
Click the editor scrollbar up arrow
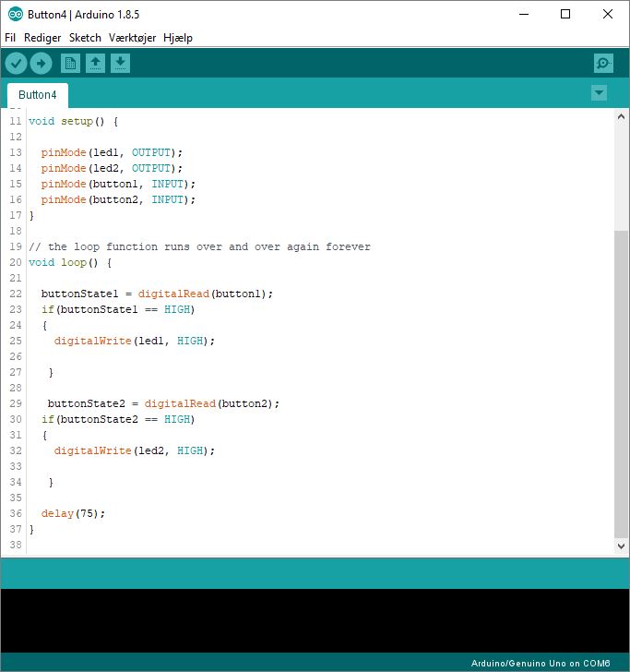[621, 116]
